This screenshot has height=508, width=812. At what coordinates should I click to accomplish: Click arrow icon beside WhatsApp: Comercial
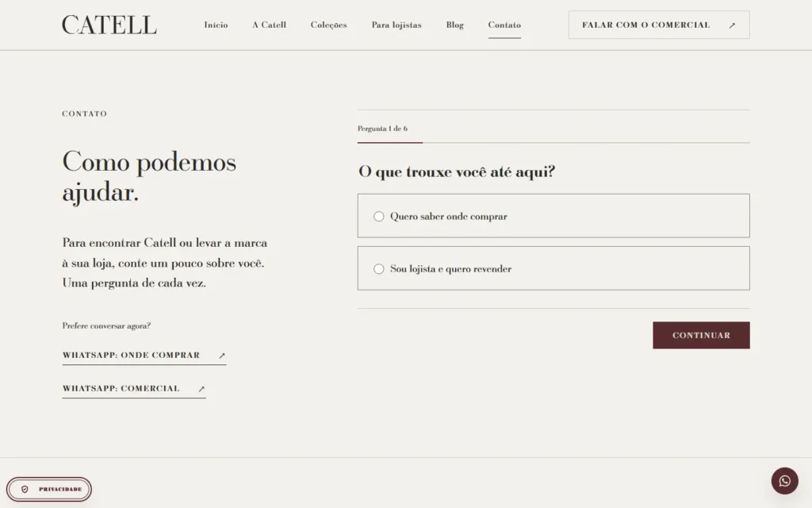coord(201,389)
